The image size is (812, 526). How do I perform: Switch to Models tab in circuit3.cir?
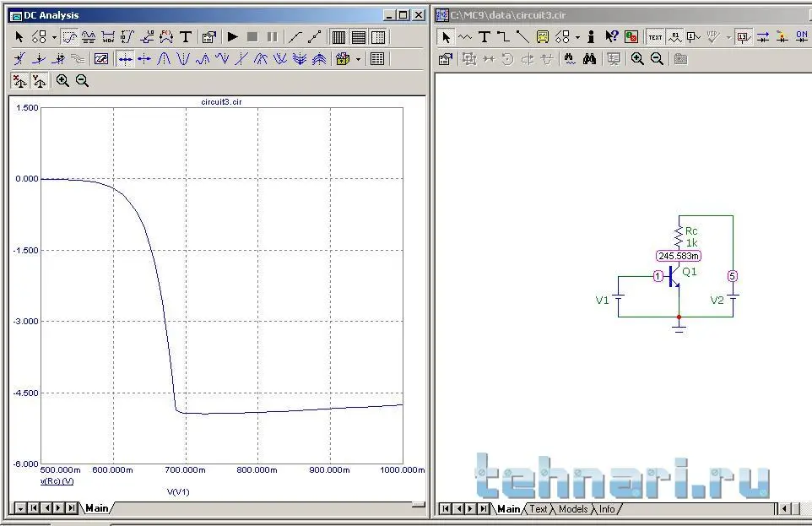[x=573, y=509]
